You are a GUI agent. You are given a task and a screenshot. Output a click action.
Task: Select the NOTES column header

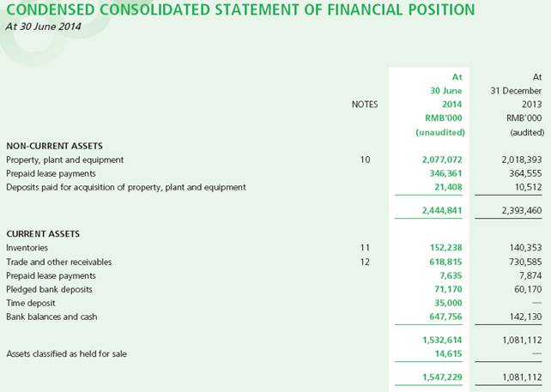tap(365, 104)
